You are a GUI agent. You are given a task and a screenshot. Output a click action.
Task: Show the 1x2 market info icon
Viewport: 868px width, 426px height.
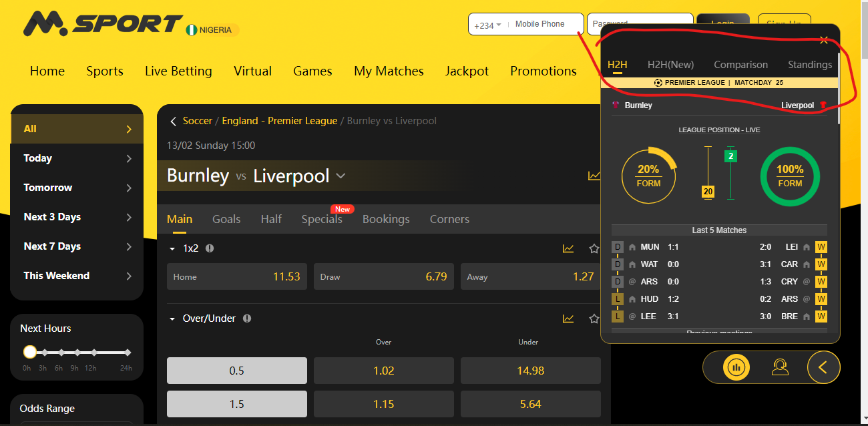pyautogui.click(x=210, y=248)
